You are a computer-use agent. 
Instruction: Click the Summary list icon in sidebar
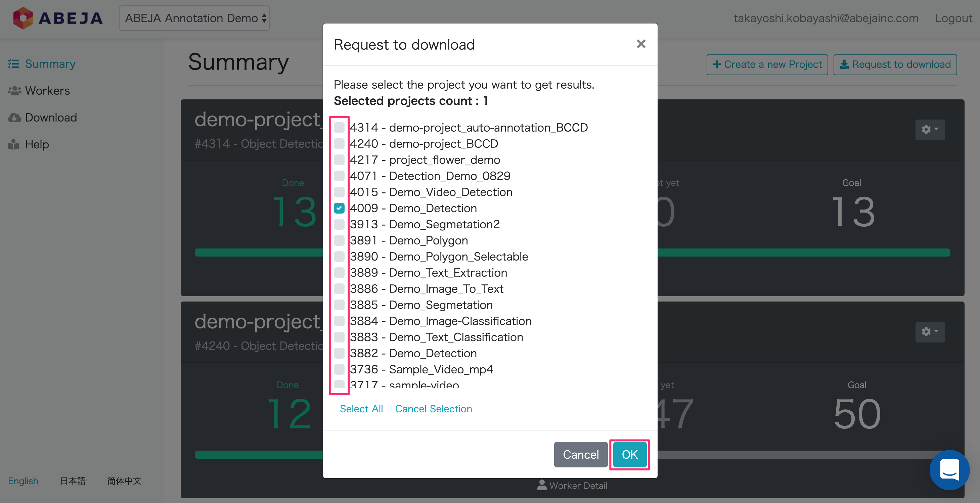click(x=14, y=63)
